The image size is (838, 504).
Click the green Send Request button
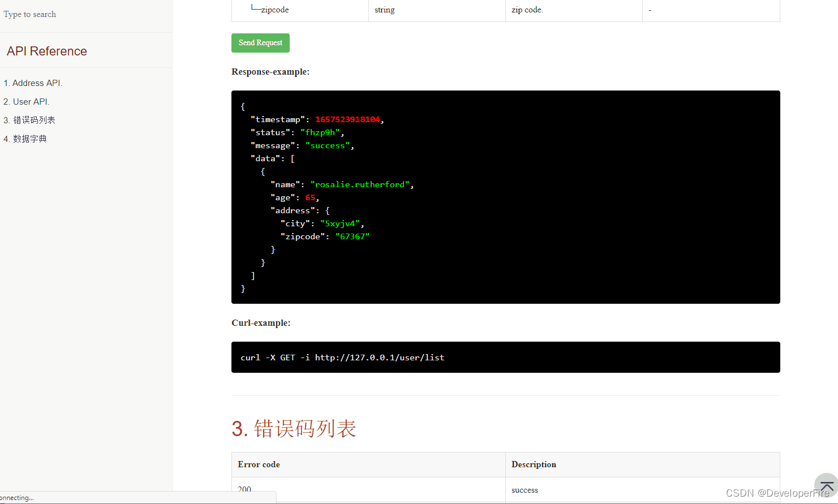tap(260, 43)
